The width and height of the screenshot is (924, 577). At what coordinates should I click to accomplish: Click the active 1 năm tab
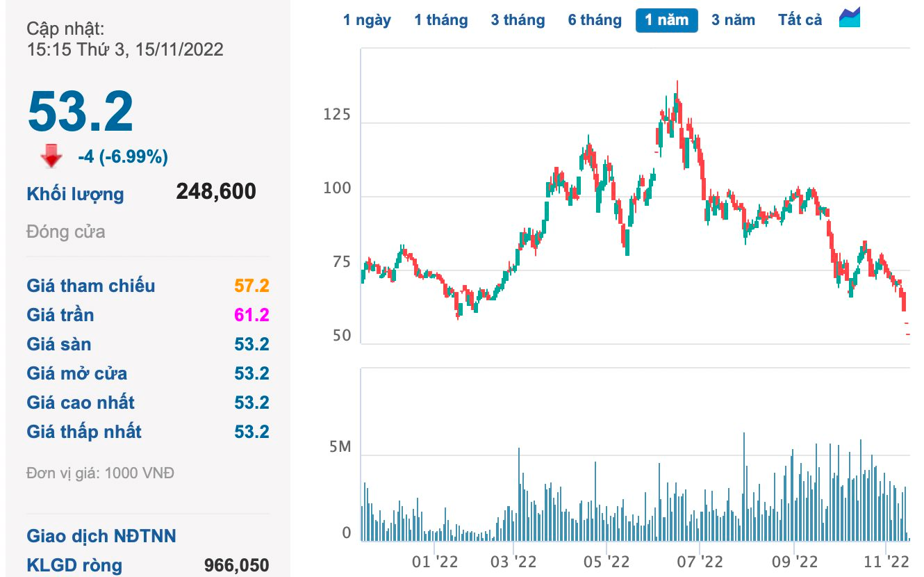pyautogui.click(x=666, y=20)
